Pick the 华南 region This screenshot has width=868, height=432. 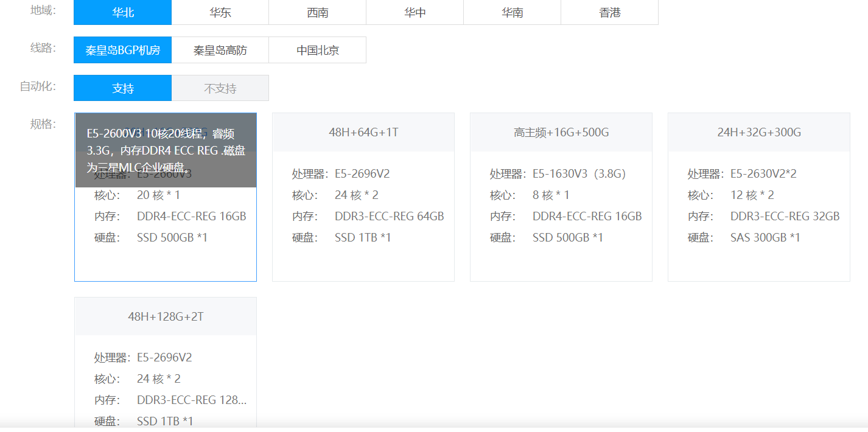[512, 12]
